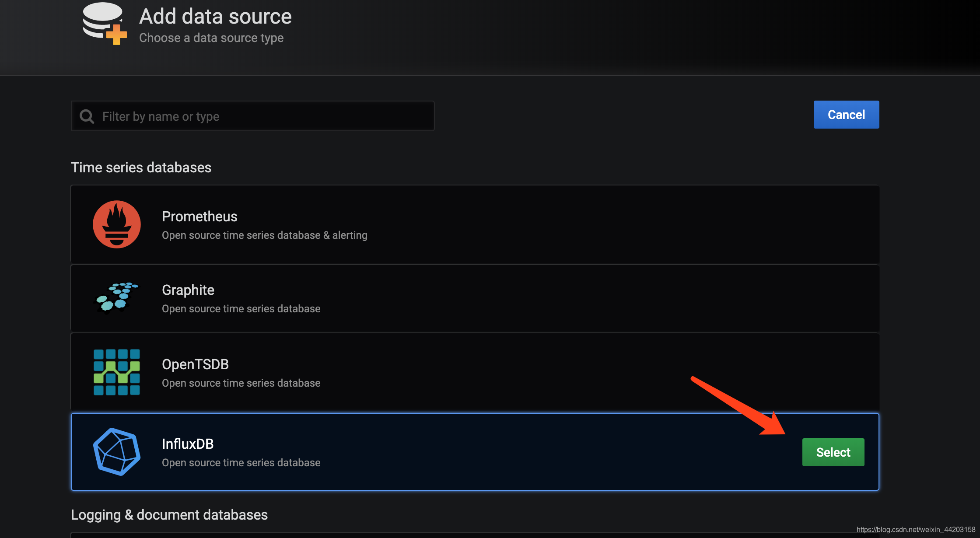Screen dimensions: 980x538
Task: Choose the OpenTSDB data source card
Action: (475, 372)
